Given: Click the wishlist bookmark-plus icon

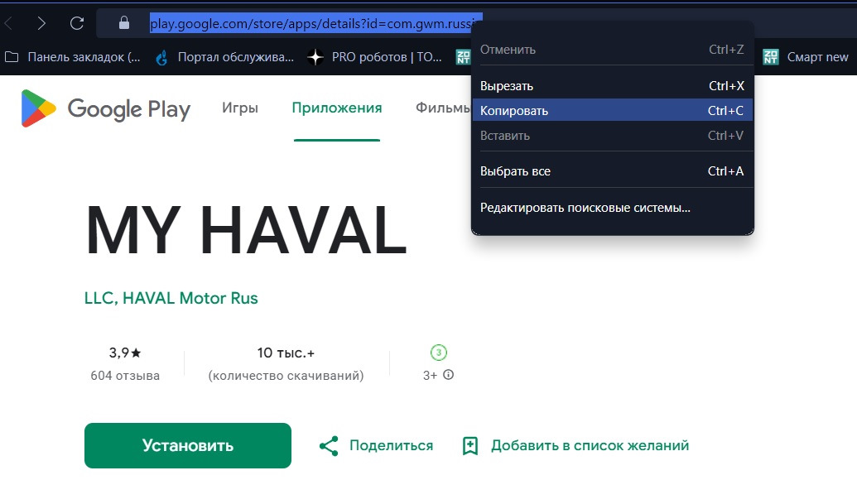Looking at the screenshot, I should 470,445.
